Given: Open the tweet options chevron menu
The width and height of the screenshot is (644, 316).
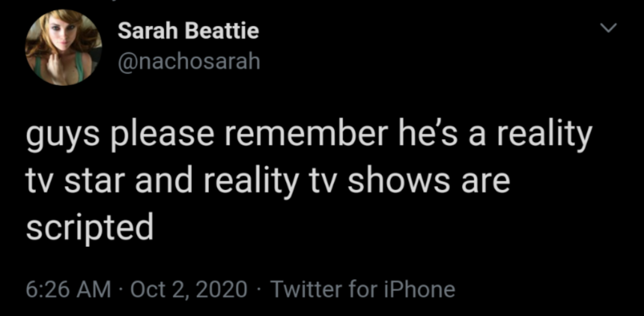Looking at the screenshot, I should coord(608,28).
